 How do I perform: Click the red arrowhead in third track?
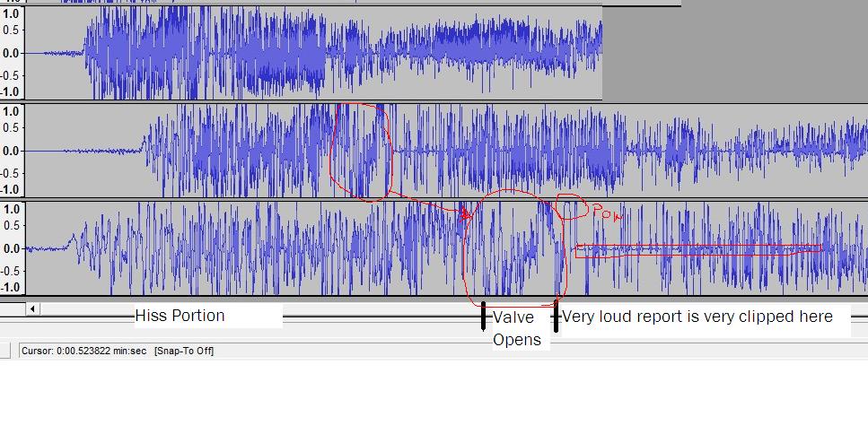(465, 214)
